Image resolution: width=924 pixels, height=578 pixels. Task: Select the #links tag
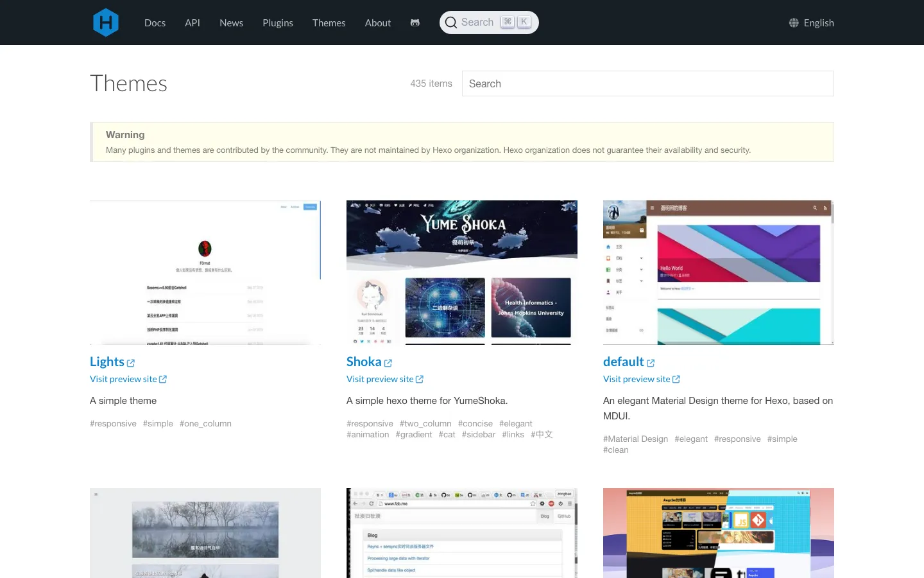click(x=513, y=434)
